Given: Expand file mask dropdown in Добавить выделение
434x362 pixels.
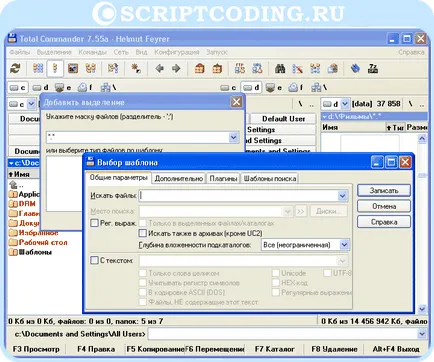Looking at the screenshot, I should (x=234, y=137).
